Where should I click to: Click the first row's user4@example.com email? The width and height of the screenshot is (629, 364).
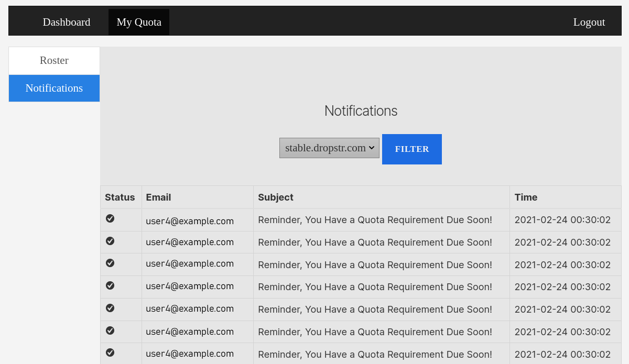click(190, 221)
